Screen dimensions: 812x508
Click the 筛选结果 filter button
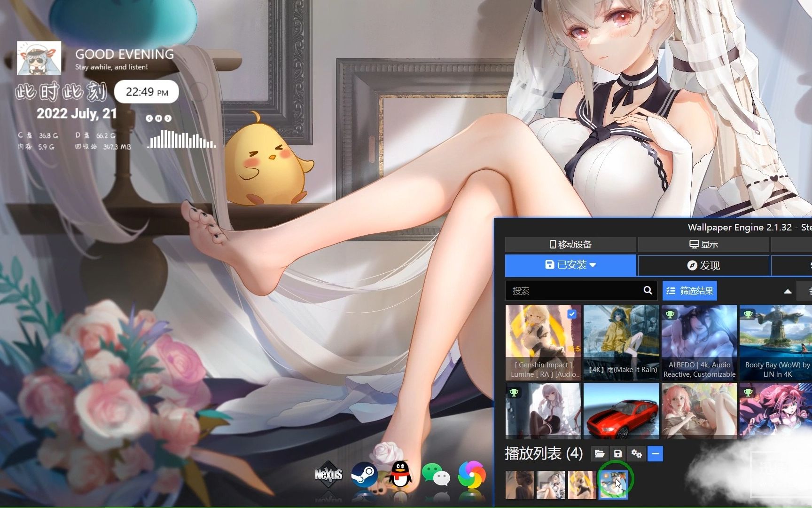(x=690, y=291)
